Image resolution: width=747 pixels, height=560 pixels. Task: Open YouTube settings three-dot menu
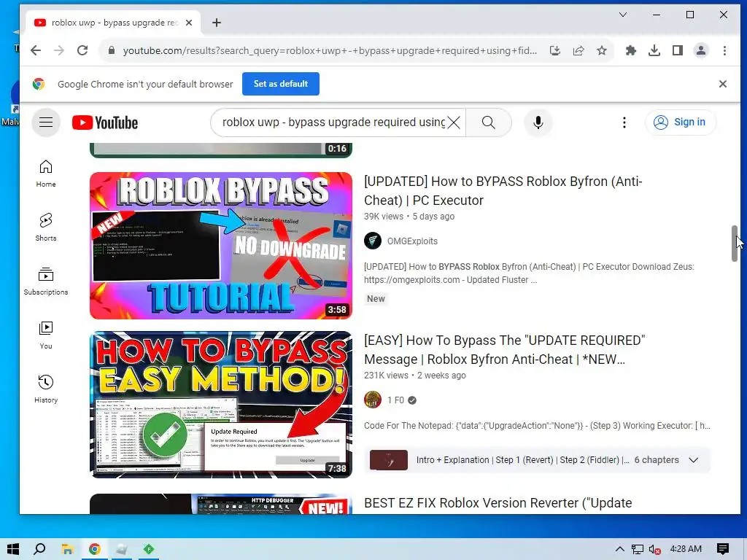click(624, 122)
